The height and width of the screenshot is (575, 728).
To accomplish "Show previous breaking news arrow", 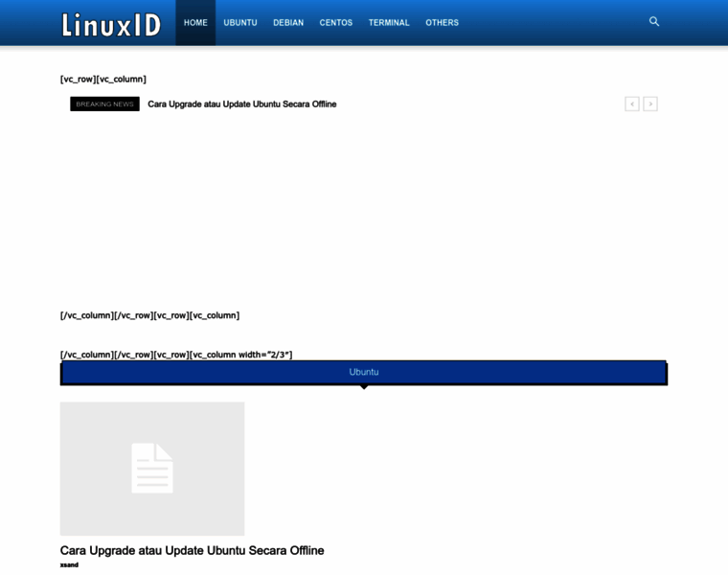I will pyautogui.click(x=632, y=104).
